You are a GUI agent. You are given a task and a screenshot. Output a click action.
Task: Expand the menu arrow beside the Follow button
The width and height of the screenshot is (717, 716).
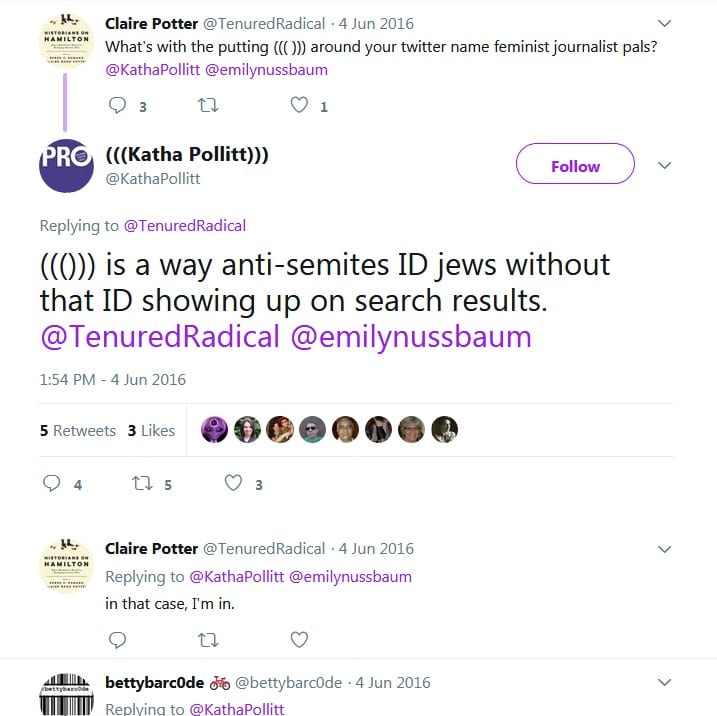click(x=666, y=165)
